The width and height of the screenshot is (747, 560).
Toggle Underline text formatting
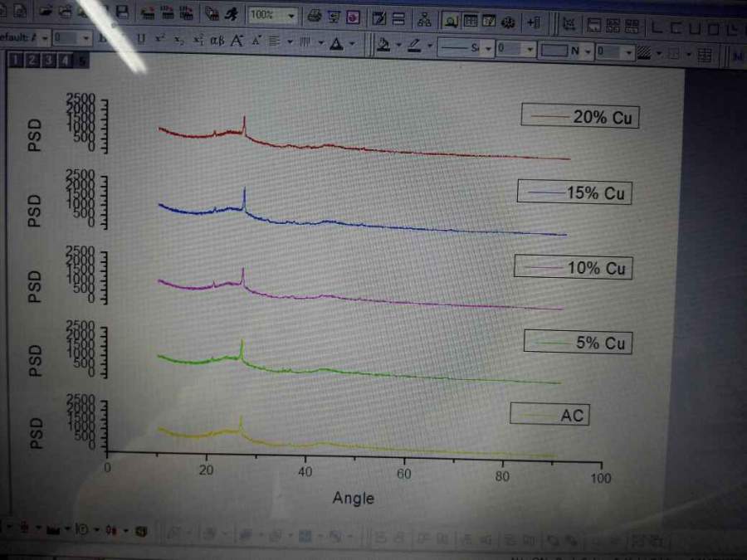point(141,39)
